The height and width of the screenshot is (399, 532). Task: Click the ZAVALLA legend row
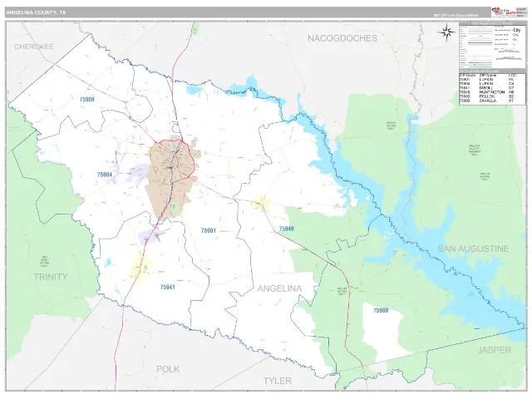click(487, 101)
